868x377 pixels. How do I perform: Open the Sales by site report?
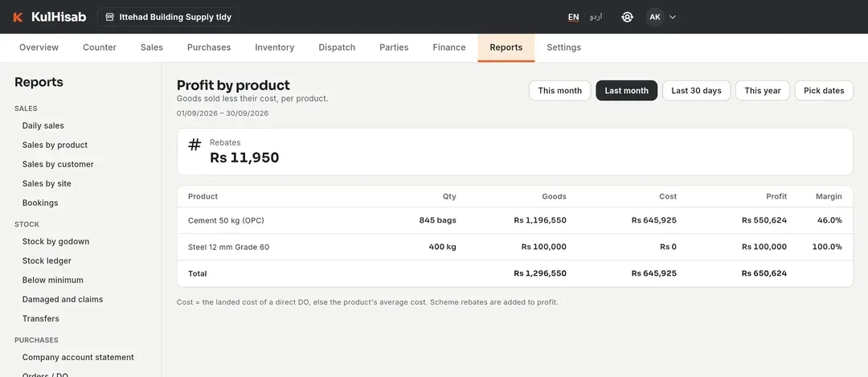(47, 184)
